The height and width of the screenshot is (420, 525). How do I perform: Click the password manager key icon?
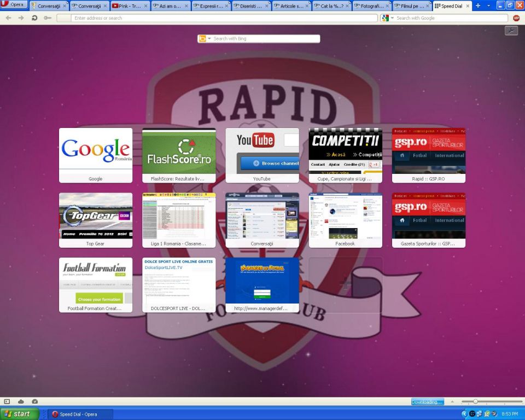tap(47, 18)
